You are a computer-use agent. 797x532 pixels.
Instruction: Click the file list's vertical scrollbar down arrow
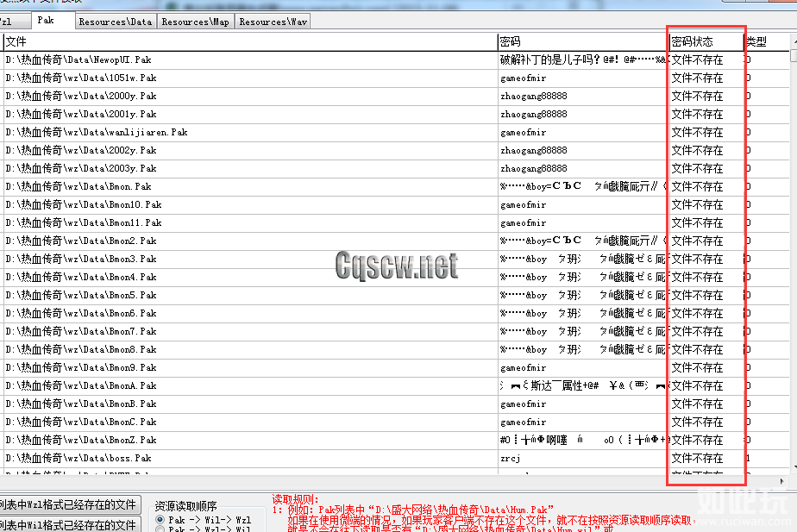(794, 467)
